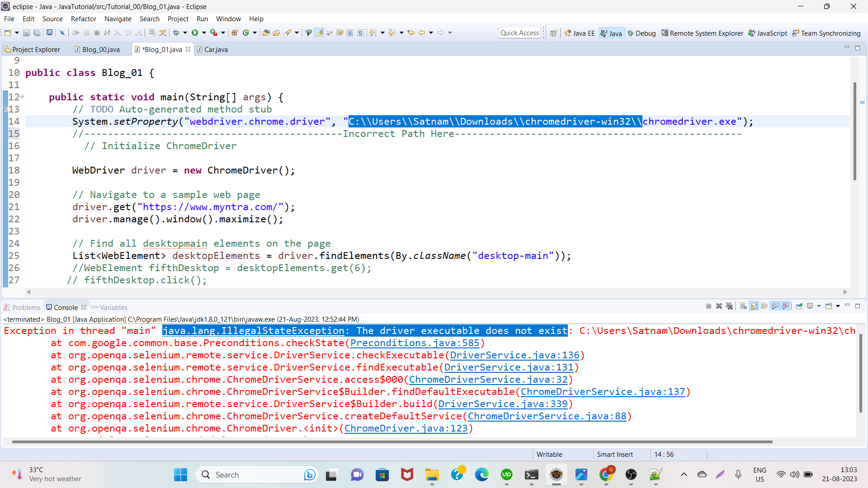Viewport: 868px width, 488px height.
Task: Click the Quick Access search field
Action: pyautogui.click(x=519, y=33)
